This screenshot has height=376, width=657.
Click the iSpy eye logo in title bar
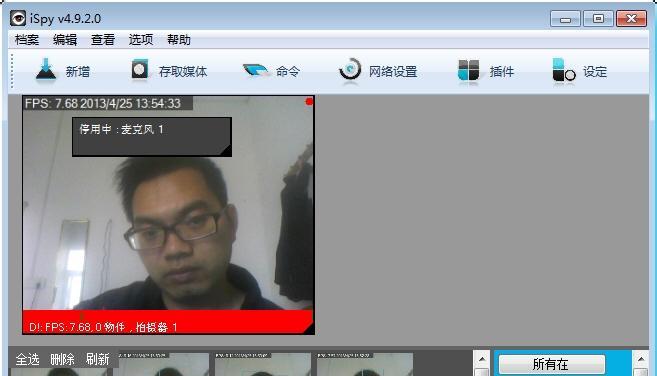click(x=18, y=18)
